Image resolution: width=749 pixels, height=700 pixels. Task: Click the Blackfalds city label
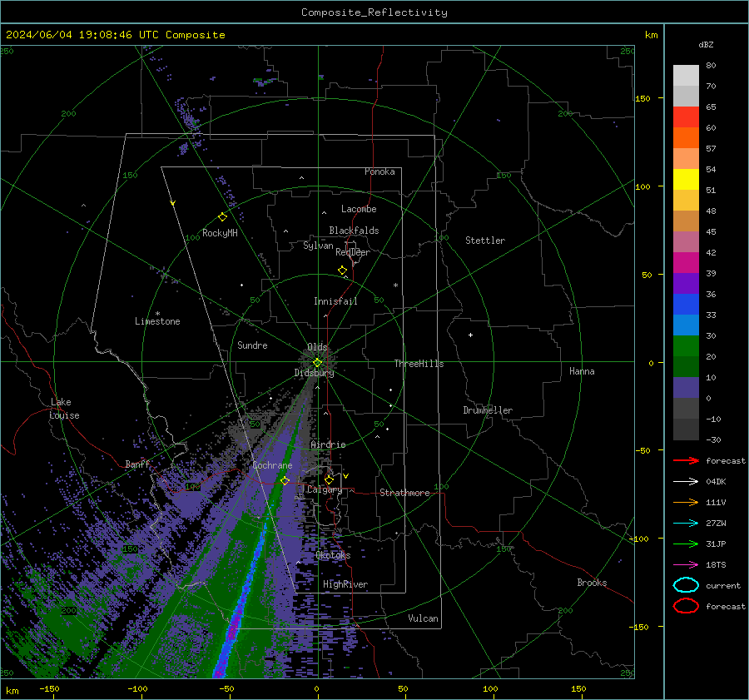(x=354, y=231)
